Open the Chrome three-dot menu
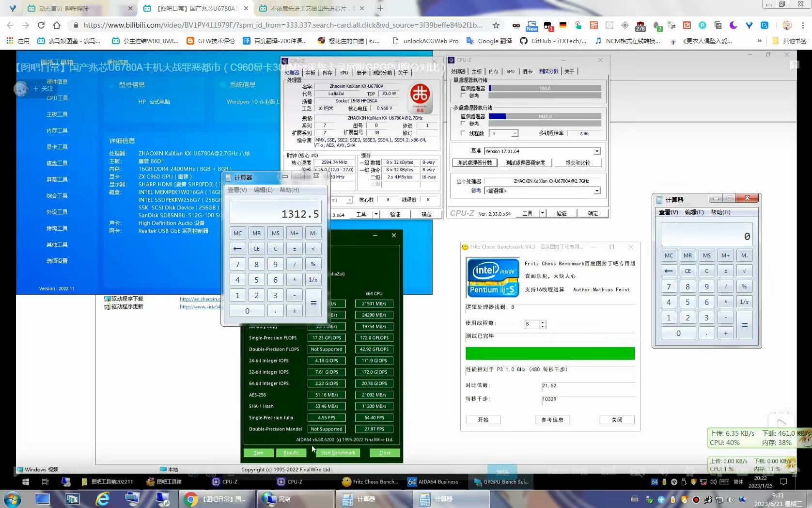This screenshot has width=812, height=508. pyautogui.click(x=803, y=25)
